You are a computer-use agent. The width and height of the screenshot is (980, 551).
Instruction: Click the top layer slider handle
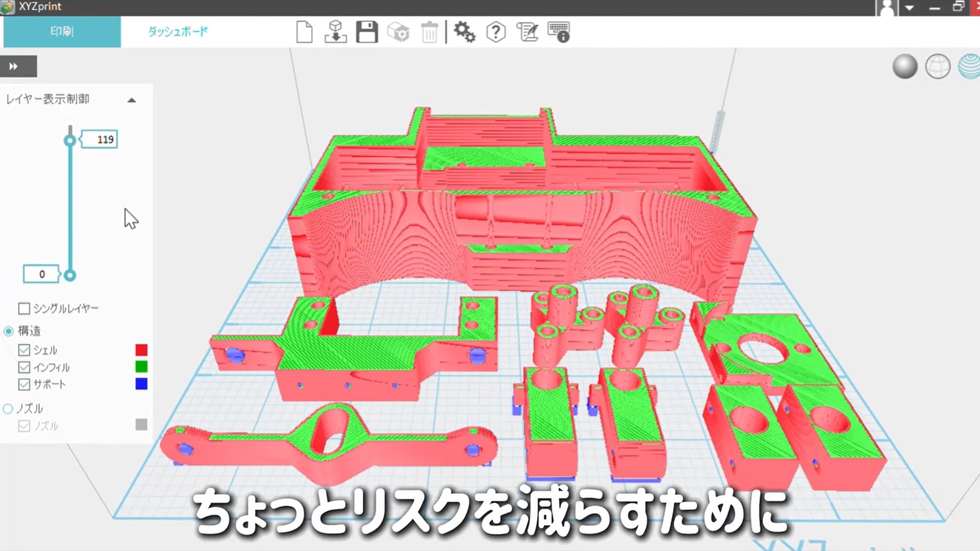70,141
